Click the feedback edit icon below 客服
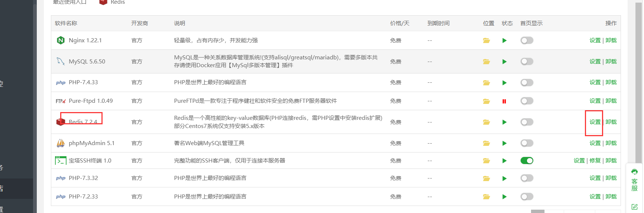The width and height of the screenshot is (644, 213). (x=634, y=207)
